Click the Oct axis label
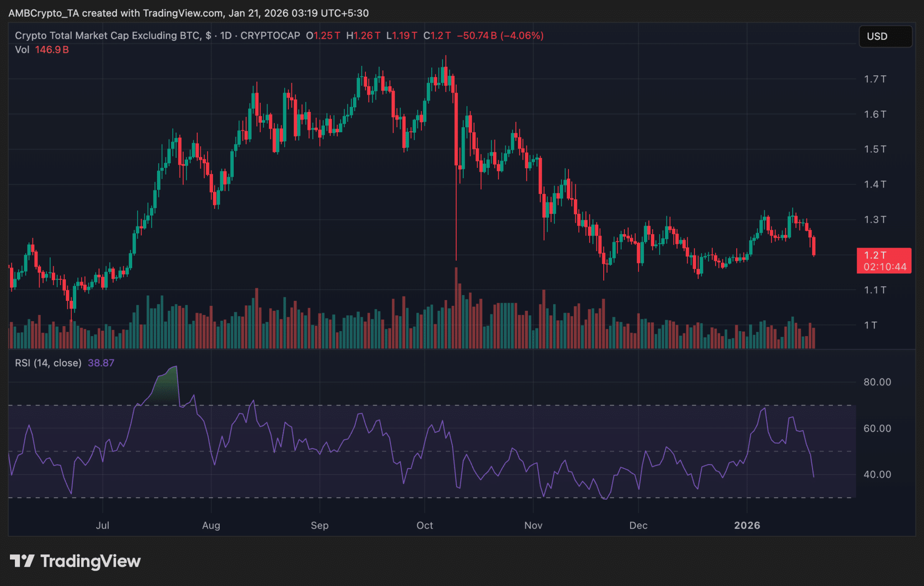The height and width of the screenshot is (586, 924). (425, 526)
